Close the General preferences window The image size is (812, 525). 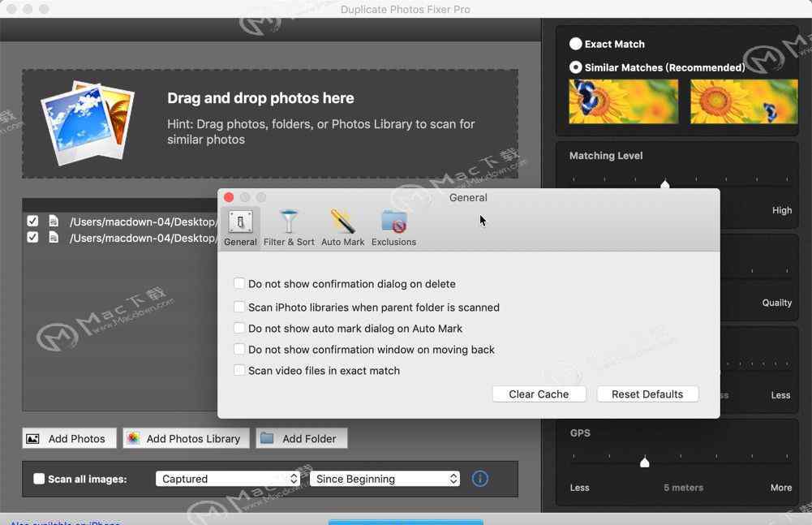pyautogui.click(x=229, y=197)
